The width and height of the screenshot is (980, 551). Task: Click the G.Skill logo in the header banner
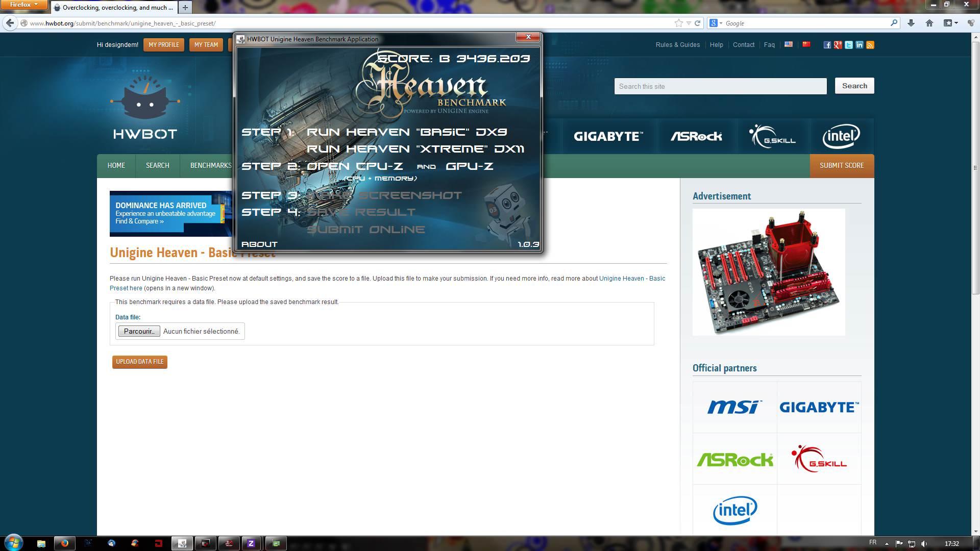(772, 136)
